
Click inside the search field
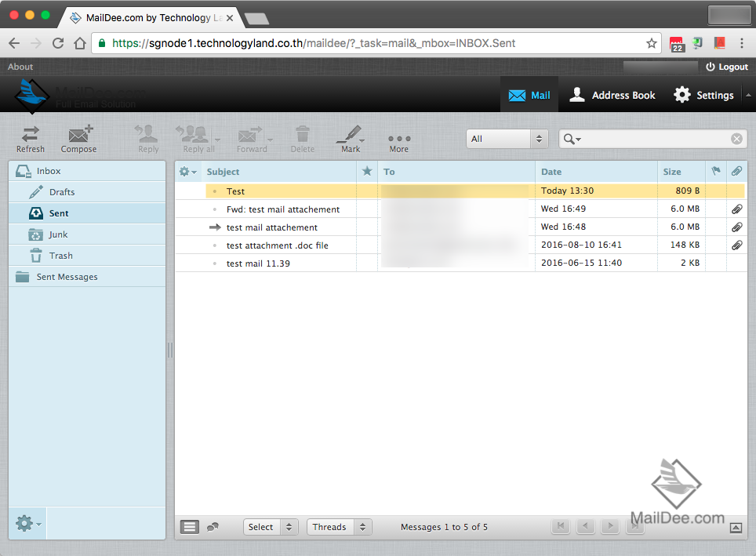point(651,138)
